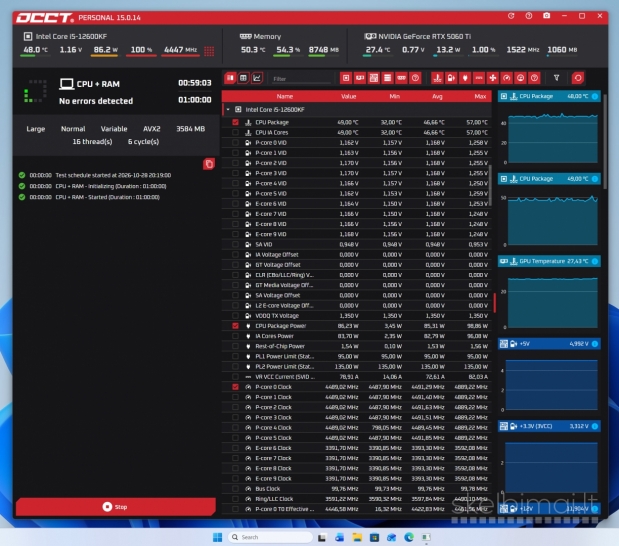The image size is (619, 546).
Task: Select the Rest-of-Chip Power row
Action: pyautogui.click(x=357, y=346)
